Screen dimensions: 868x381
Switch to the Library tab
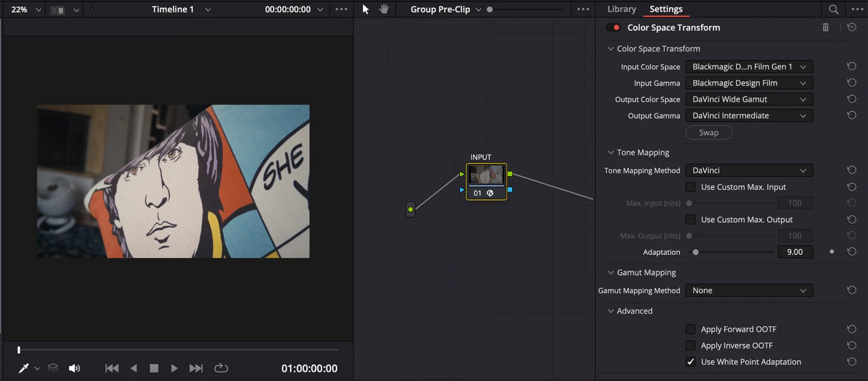pos(622,9)
